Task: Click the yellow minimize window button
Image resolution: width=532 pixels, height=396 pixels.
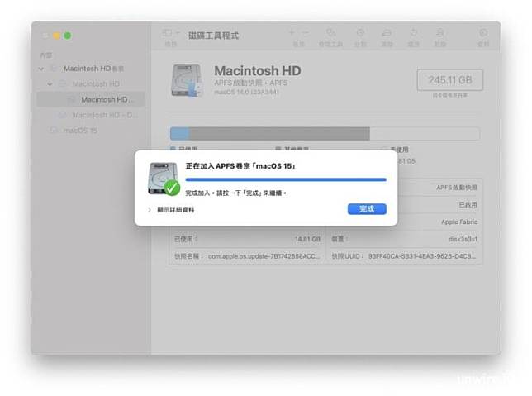Action: click(x=56, y=36)
